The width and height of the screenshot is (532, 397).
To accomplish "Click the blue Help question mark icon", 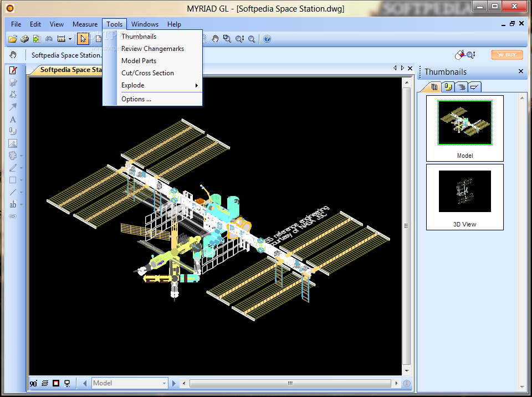I will tap(267, 39).
